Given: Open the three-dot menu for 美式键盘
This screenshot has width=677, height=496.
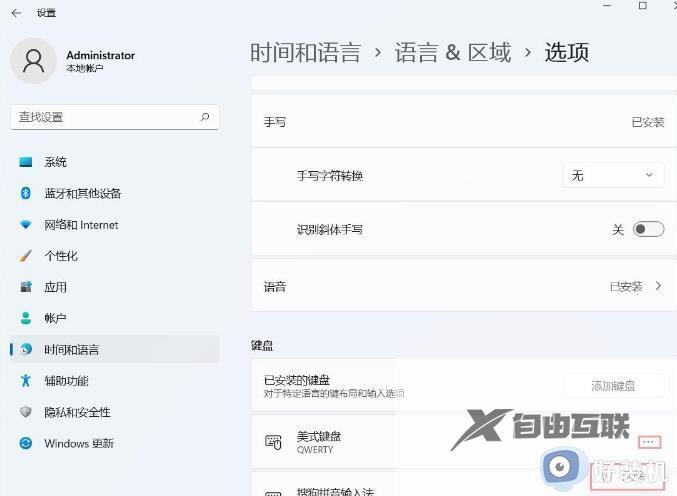Looking at the screenshot, I should pyautogui.click(x=649, y=442).
